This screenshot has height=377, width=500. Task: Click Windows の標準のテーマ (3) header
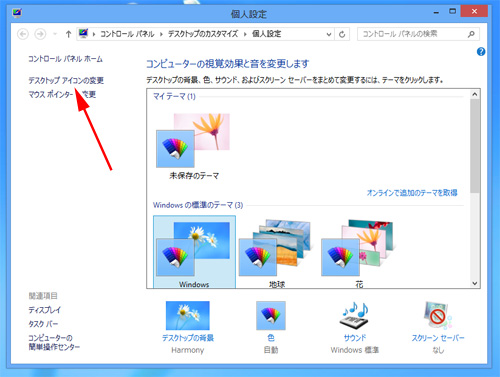198,205
